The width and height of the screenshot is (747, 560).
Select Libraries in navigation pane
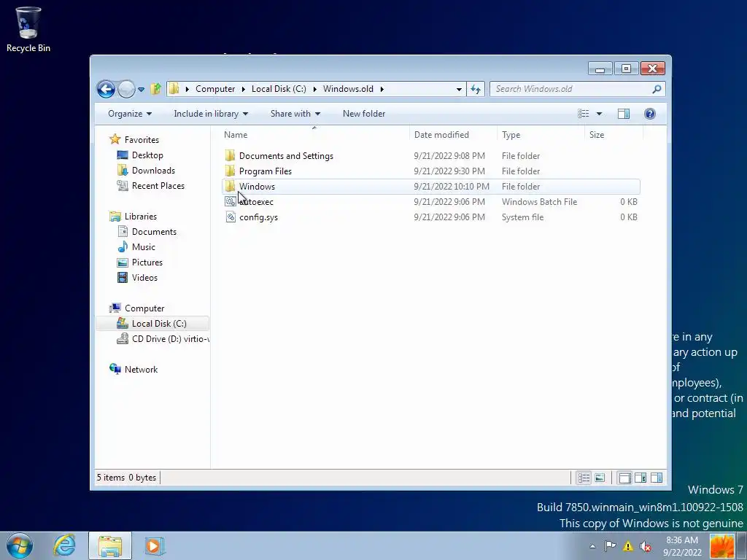pyautogui.click(x=133, y=216)
